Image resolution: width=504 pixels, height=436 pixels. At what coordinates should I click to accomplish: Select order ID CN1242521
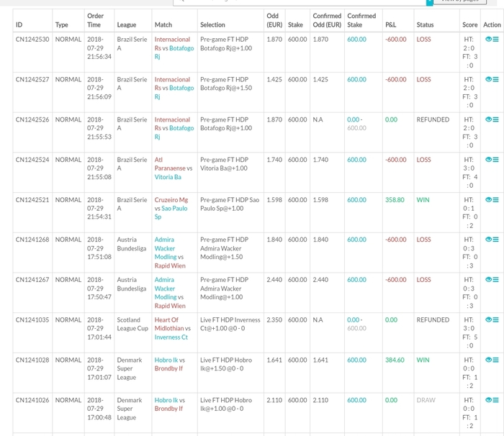tap(32, 200)
